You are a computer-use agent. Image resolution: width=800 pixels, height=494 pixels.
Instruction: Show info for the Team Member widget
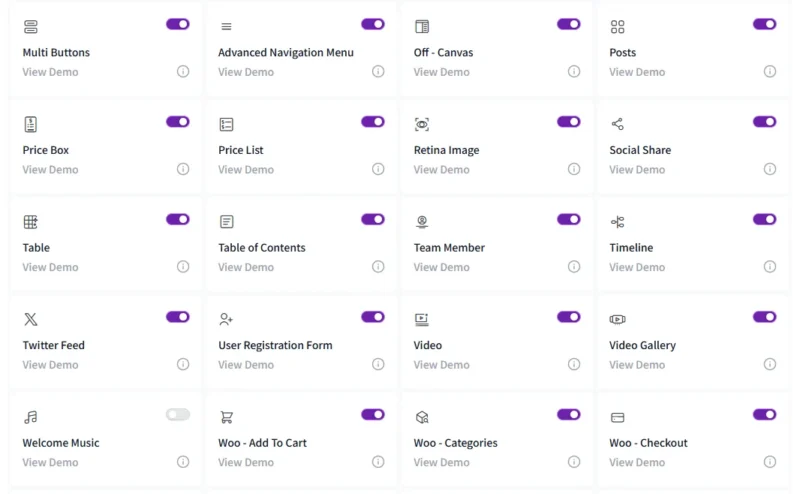(574, 266)
